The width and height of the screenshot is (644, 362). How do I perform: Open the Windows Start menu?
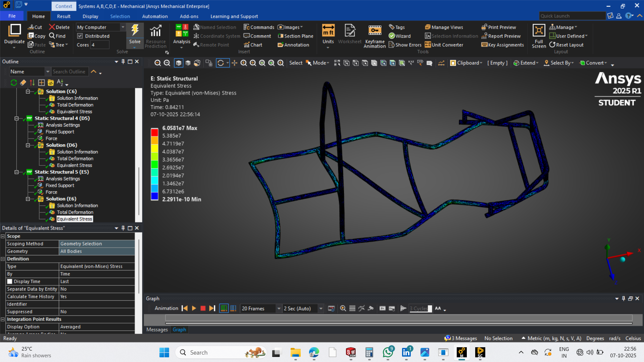pyautogui.click(x=164, y=352)
